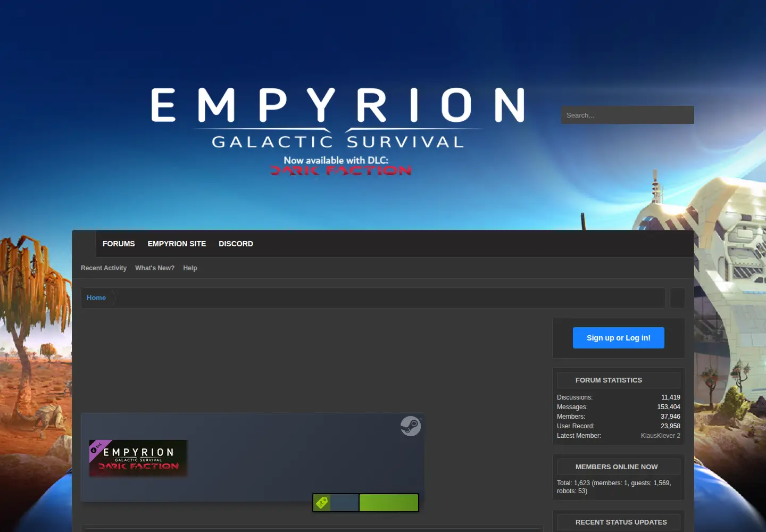The width and height of the screenshot is (766, 532).
Task: Open latest member KlausKlever 2 profile
Action: pos(660,436)
